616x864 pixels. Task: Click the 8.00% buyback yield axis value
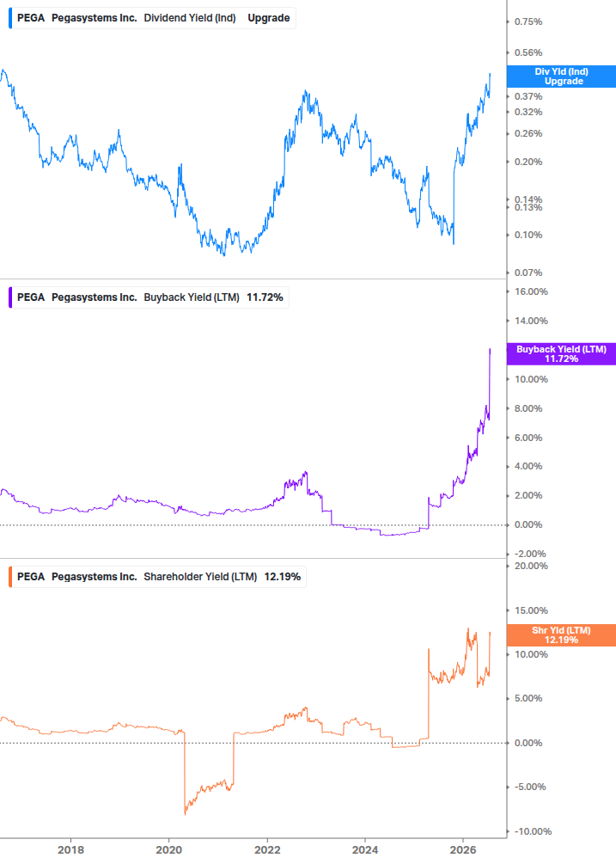[x=528, y=408]
